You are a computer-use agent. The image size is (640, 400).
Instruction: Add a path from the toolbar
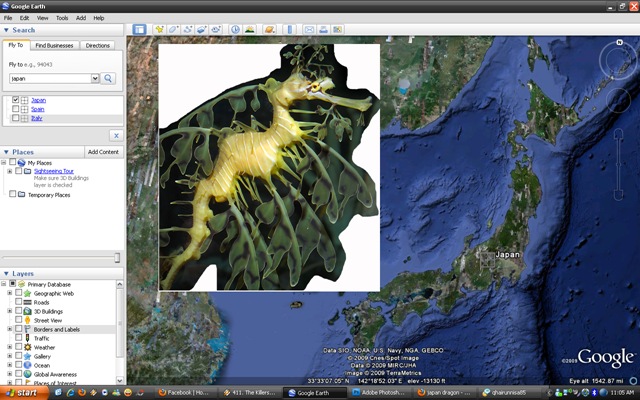(x=188, y=29)
